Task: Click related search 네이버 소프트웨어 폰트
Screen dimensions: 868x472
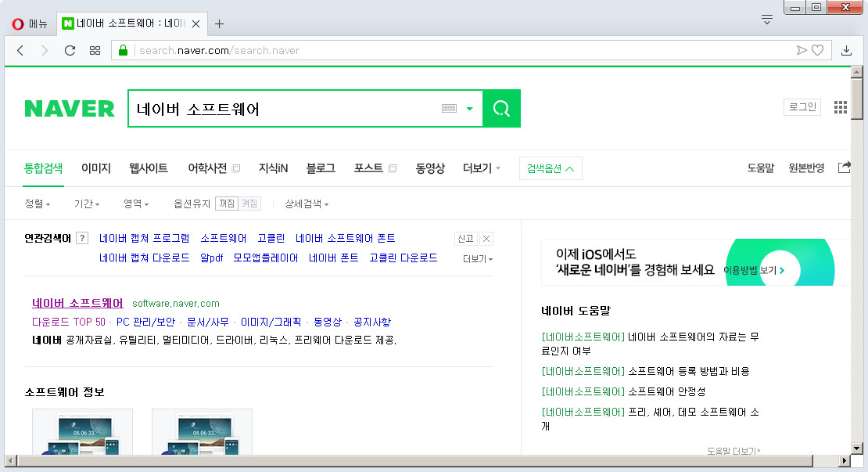Action: coord(346,238)
